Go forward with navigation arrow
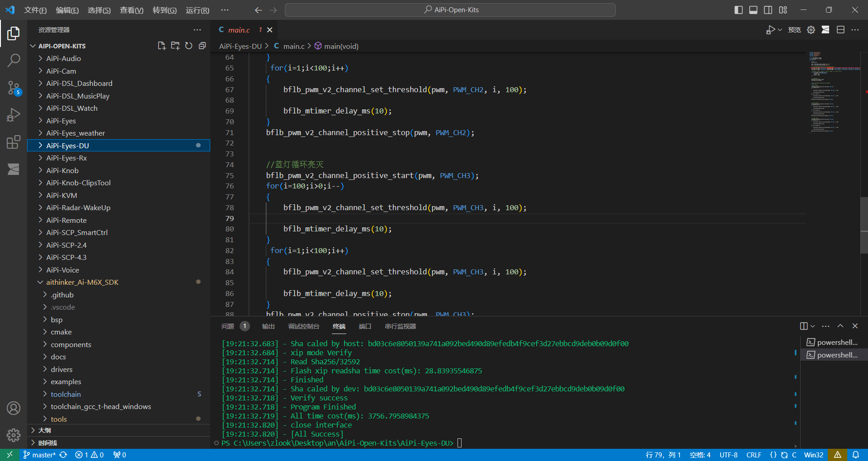 pyautogui.click(x=273, y=10)
